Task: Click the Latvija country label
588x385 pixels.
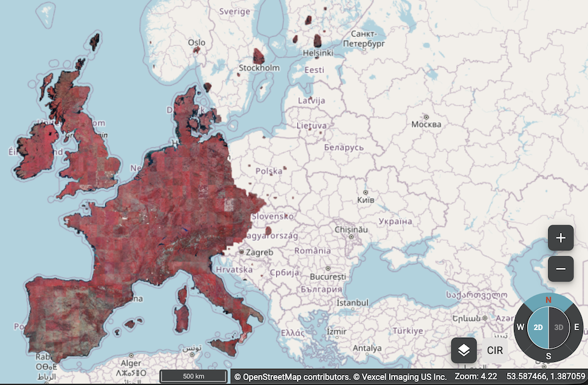Action: tap(312, 101)
